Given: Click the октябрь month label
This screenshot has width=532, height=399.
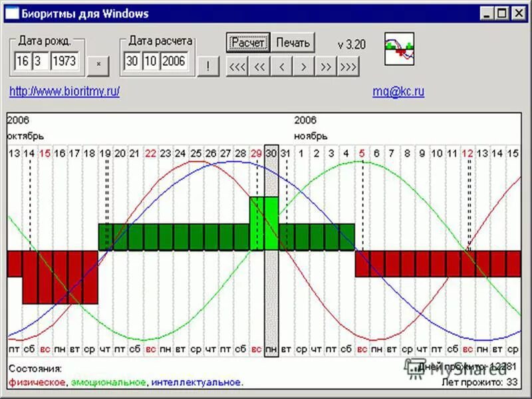Looking at the screenshot, I should (25, 136).
